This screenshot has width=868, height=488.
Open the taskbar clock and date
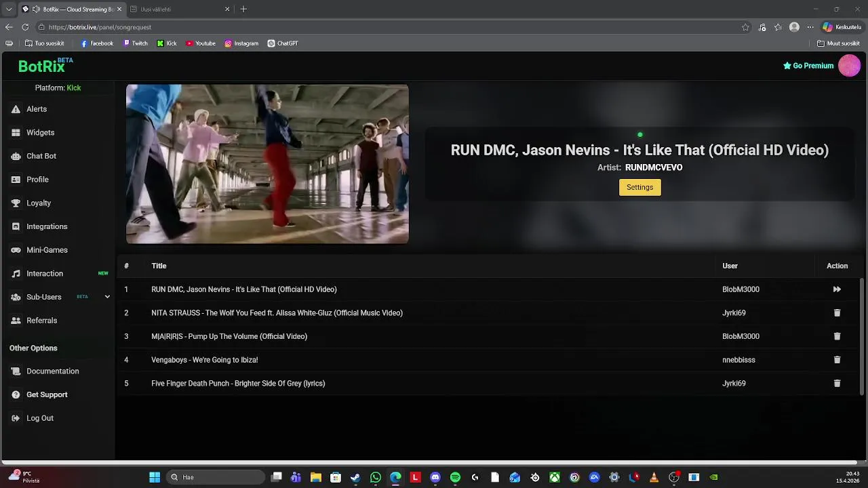(848, 477)
